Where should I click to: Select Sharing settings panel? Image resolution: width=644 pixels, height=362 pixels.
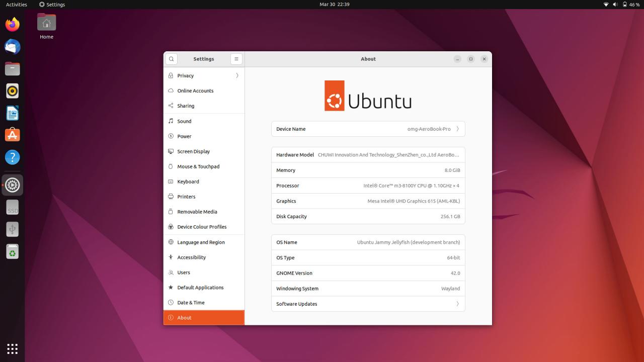(x=204, y=106)
